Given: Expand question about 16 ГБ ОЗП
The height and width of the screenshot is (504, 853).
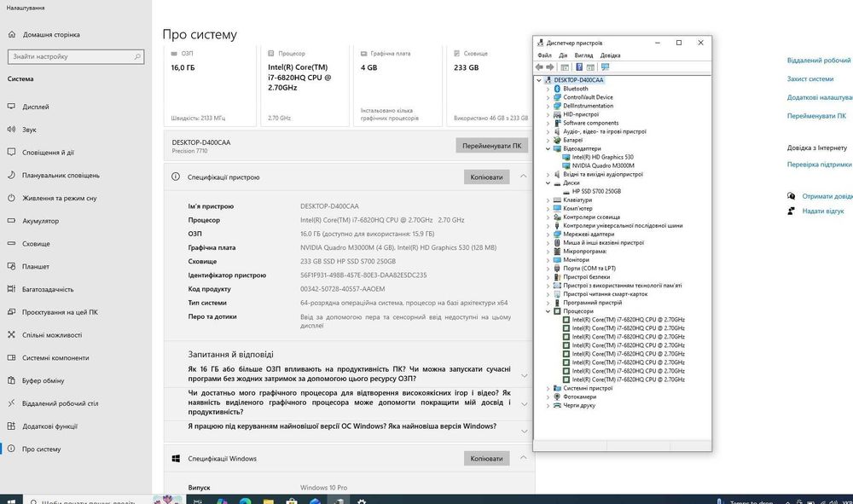Looking at the screenshot, I should point(525,375).
